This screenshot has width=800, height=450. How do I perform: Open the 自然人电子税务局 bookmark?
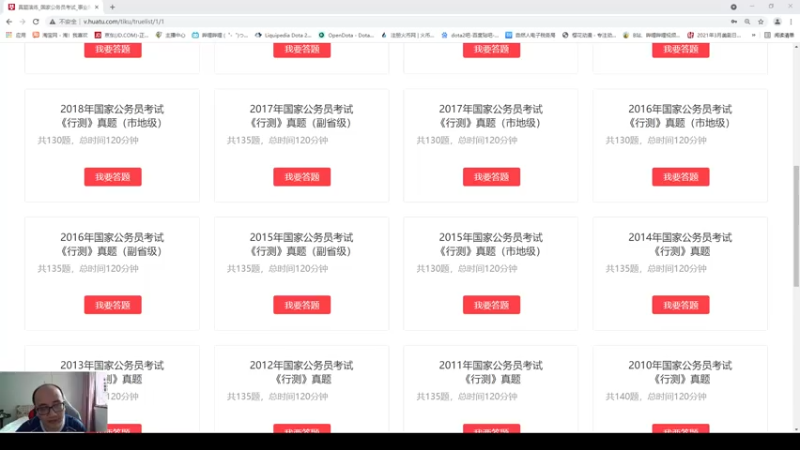[x=530, y=35]
